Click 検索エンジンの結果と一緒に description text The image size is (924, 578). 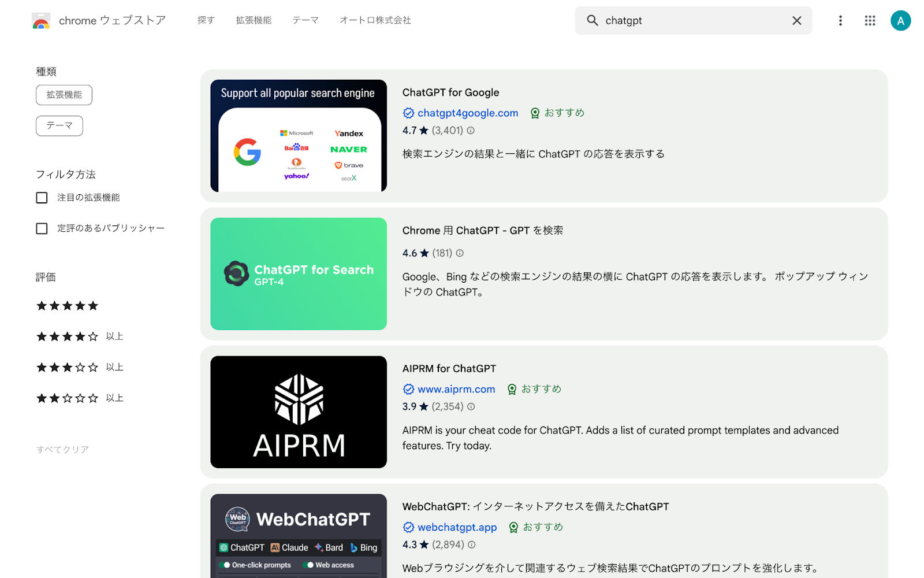point(534,154)
